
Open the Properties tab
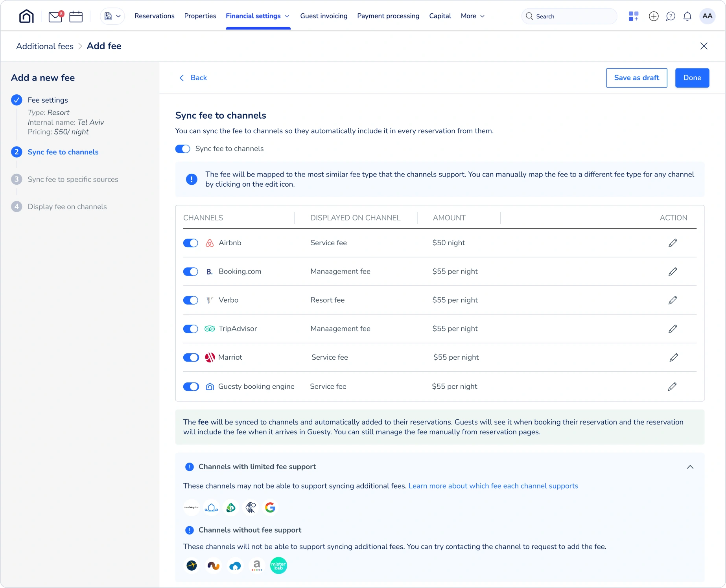[x=200, y=16]
